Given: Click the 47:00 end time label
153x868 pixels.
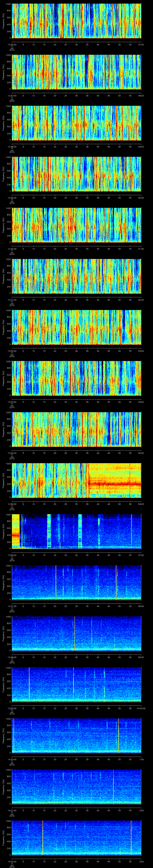Looking at the screenshot, I should [x=141, y=44].
